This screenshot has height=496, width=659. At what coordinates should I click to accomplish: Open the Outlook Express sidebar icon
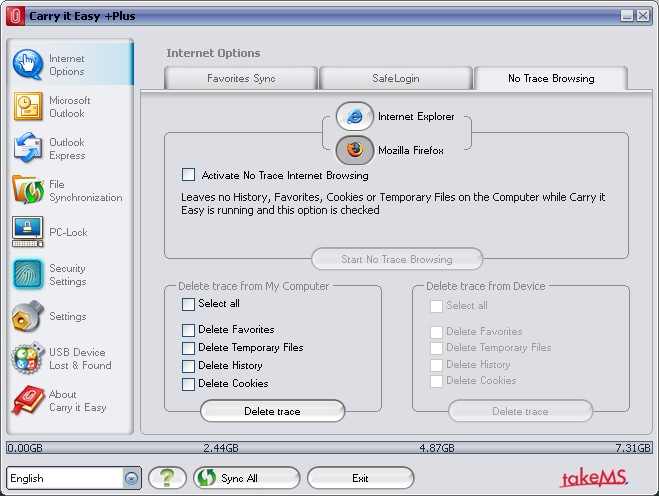point(28,148)
